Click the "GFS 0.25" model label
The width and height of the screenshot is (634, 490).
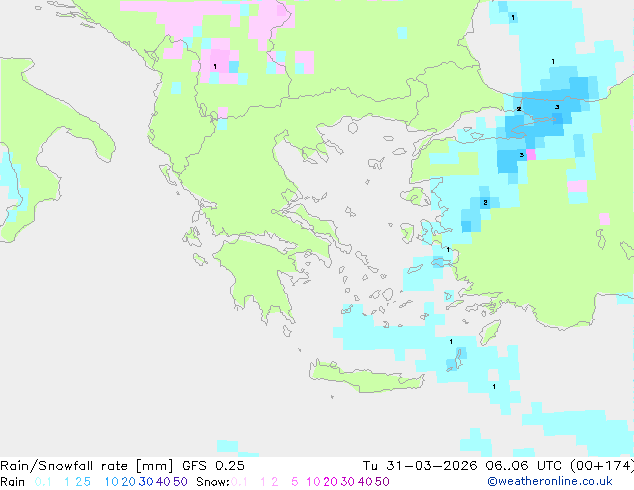(213, 466)
